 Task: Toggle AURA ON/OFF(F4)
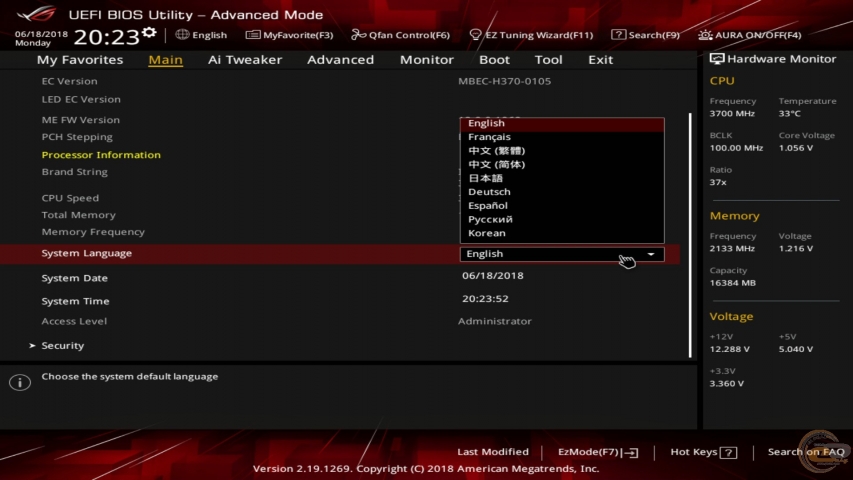coord(750,35)
